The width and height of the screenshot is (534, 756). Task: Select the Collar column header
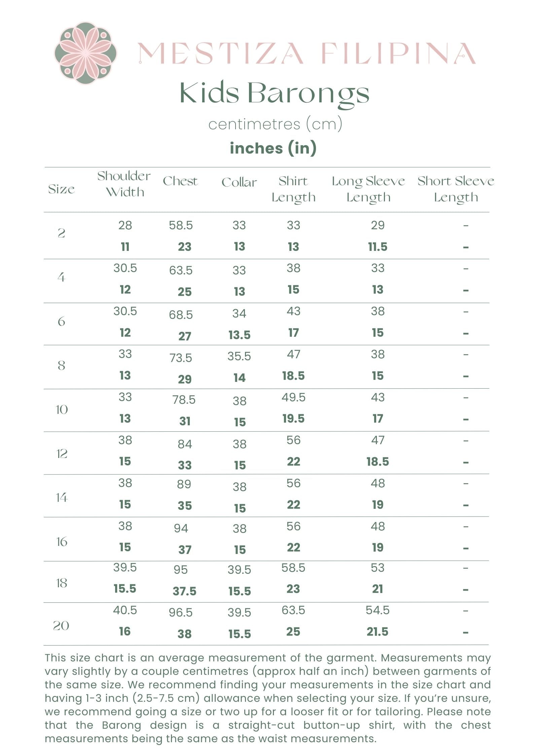tap(239, 183)
